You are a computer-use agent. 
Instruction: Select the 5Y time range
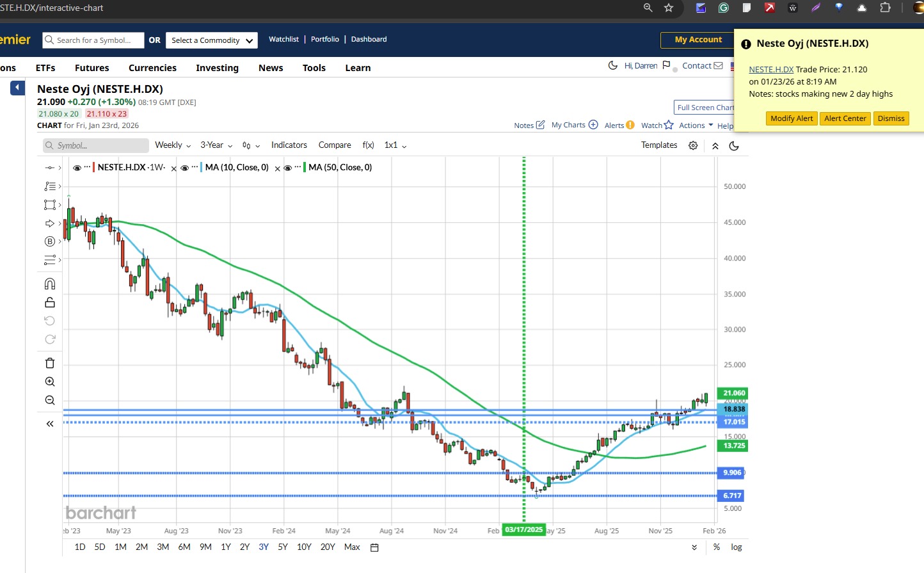pyautogui.click(x=283, y=547)
